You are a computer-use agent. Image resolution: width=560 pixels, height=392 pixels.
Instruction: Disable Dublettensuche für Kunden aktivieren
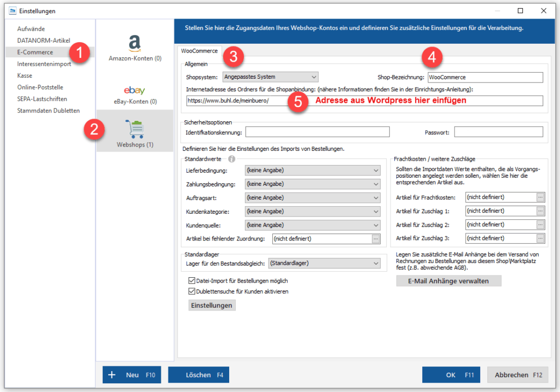coord(191,291)
